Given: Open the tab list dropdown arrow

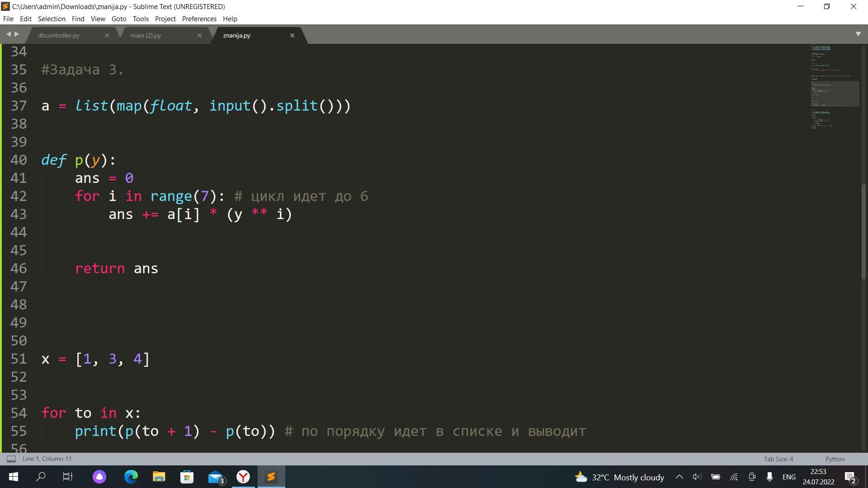Looking at the screenshot, I should [858, 34].
